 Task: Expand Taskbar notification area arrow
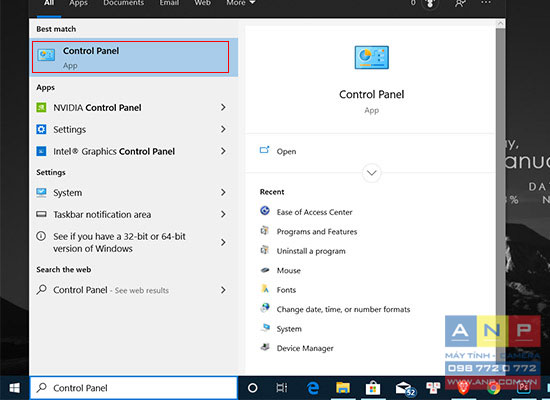pos(223,214)
